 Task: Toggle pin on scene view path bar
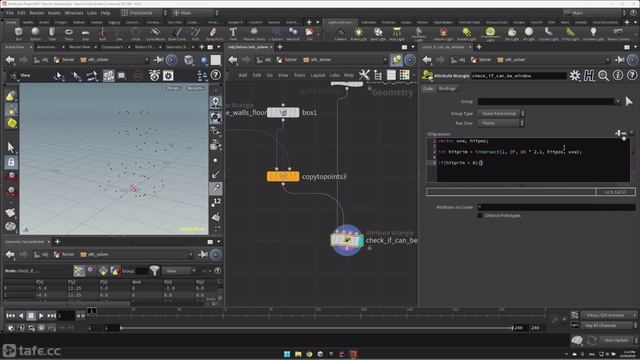click(158, 60)
